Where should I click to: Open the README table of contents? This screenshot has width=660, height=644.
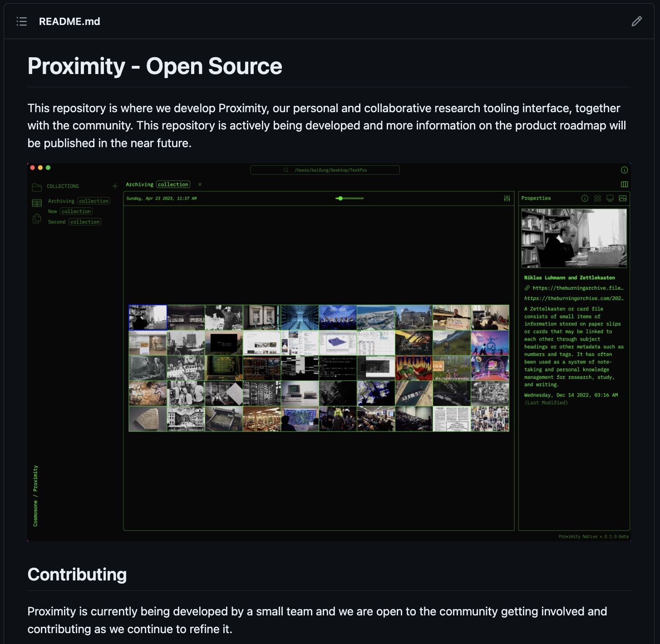click(22, 21)
